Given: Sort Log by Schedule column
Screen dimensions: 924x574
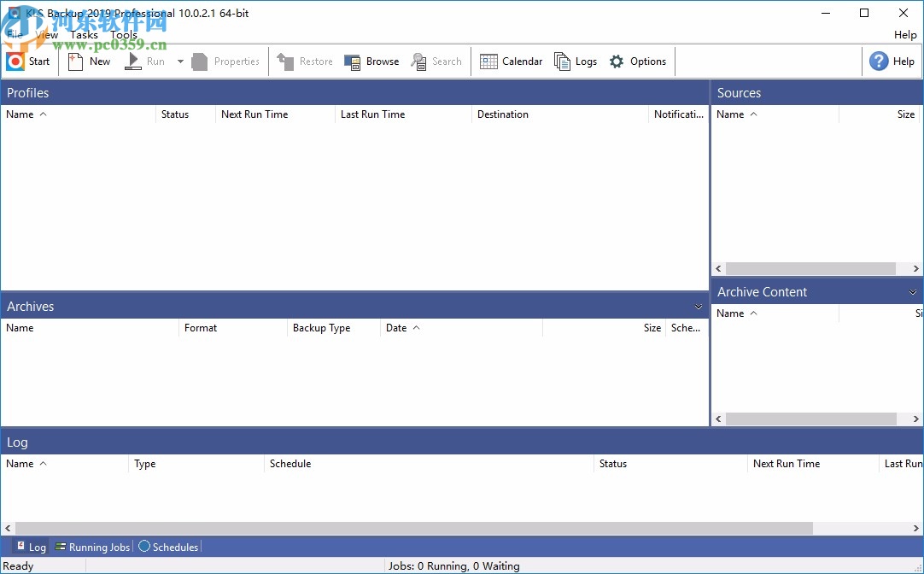Looking at the screenshot, I should coord(429,464).
